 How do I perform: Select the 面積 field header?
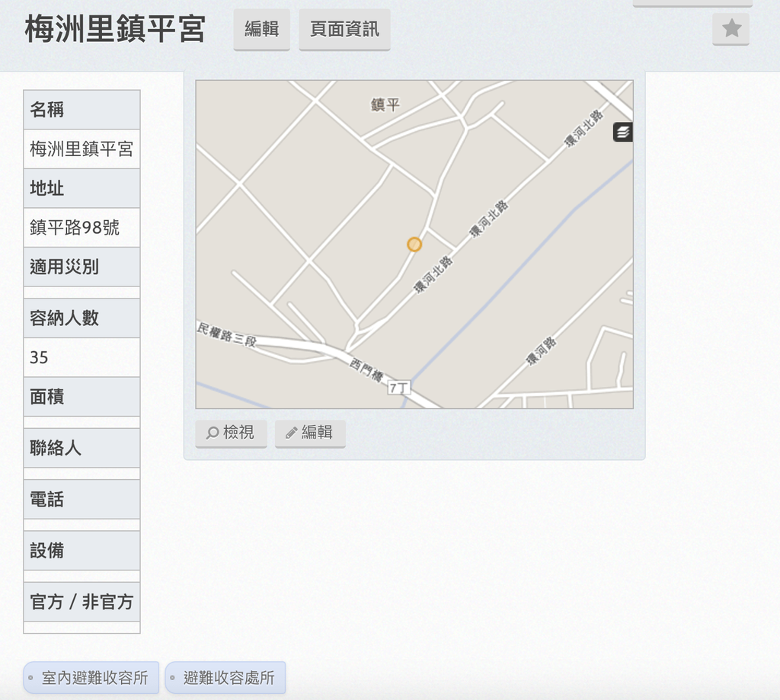click(x=82, y=397)
